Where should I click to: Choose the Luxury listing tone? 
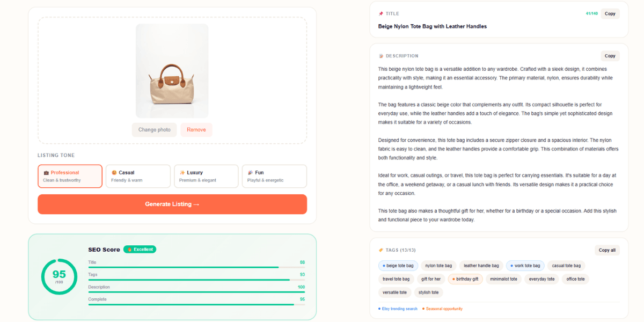click(206, 176)
